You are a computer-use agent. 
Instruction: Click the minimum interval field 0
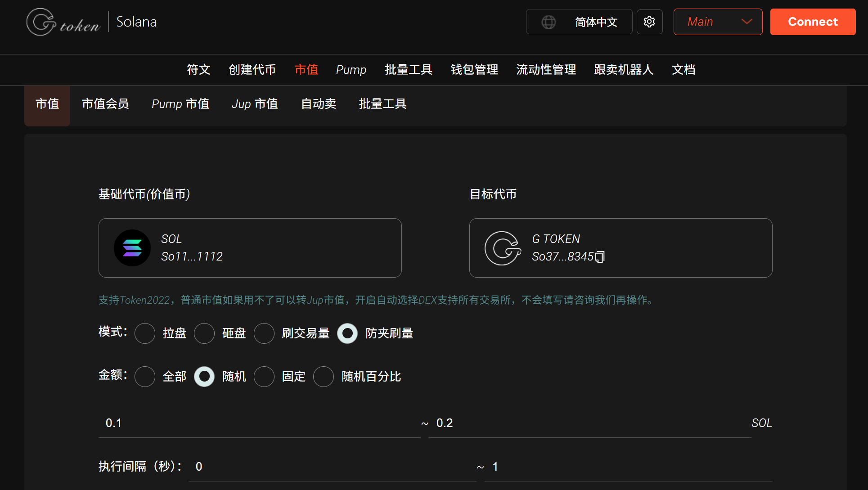[x=332, y=467]
